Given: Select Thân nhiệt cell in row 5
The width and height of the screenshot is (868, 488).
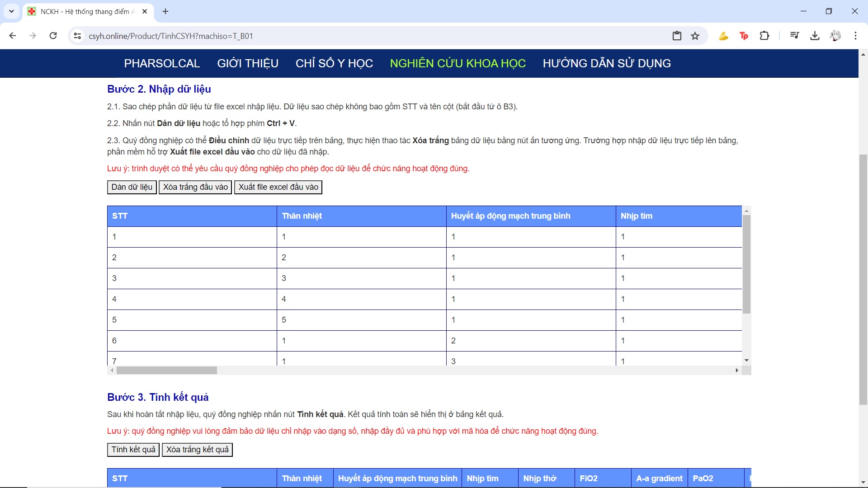Looking at the screenshot, I should pyautogui.click(x=362, y=320).
